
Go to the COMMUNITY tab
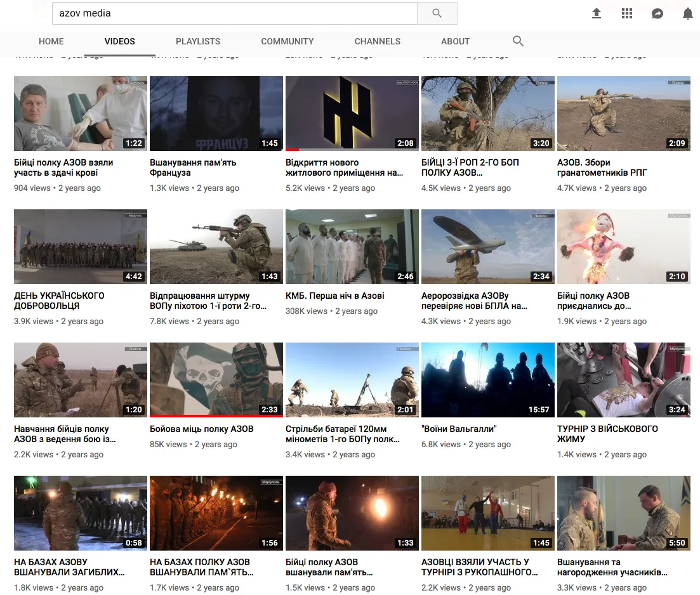[287, 41]
